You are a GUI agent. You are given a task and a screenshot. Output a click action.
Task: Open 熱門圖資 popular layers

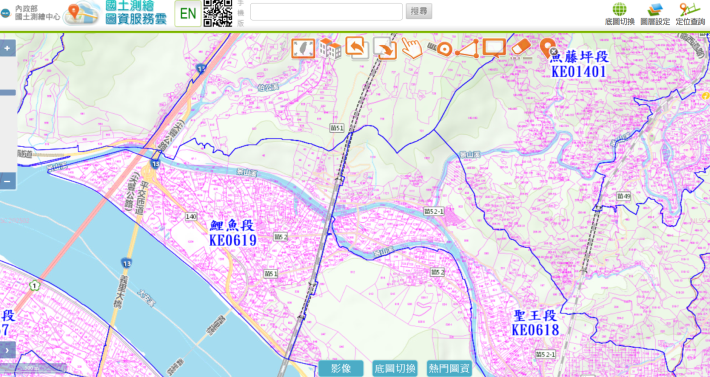point(449,368)
